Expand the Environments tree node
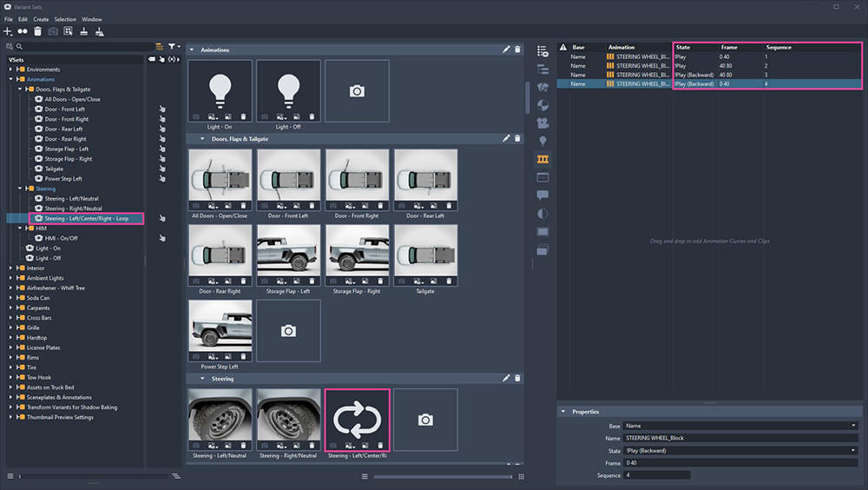The width and height of the screenshot is (868, 490). pyautogui.click(x=10, y=70)
